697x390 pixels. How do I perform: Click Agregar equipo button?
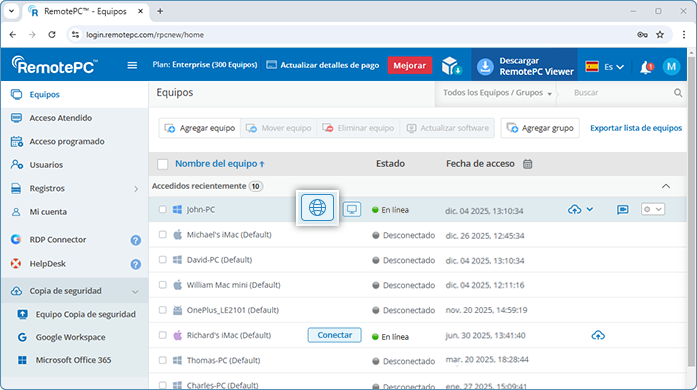[200, 128]
